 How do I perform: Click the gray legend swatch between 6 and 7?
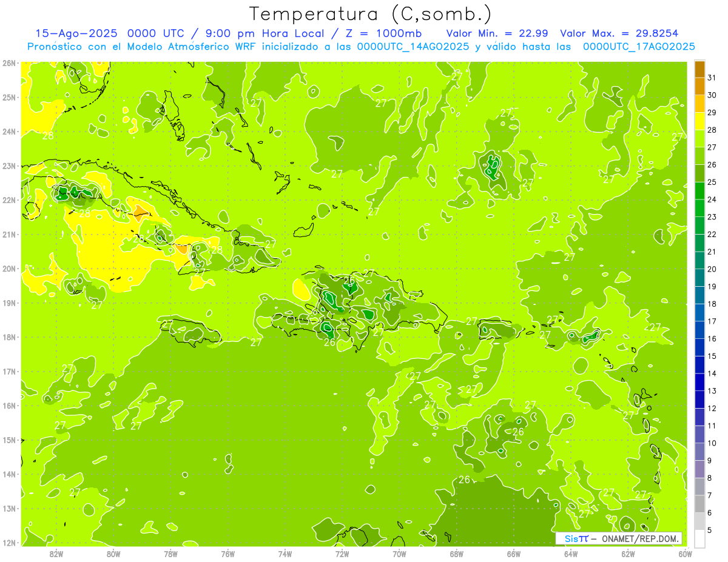tap(699, 504)
